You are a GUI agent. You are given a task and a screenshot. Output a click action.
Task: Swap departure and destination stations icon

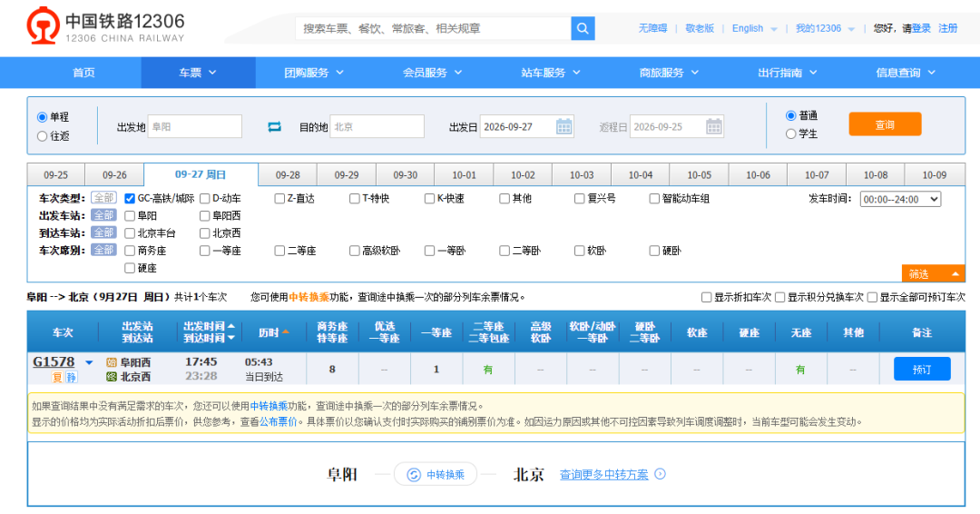click(274, 127)
